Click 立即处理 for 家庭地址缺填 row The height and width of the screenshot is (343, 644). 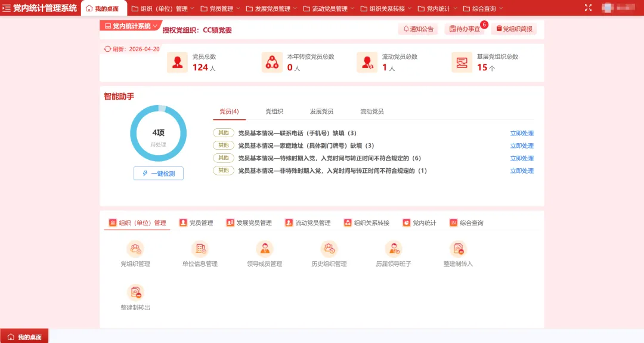point(522,146)
